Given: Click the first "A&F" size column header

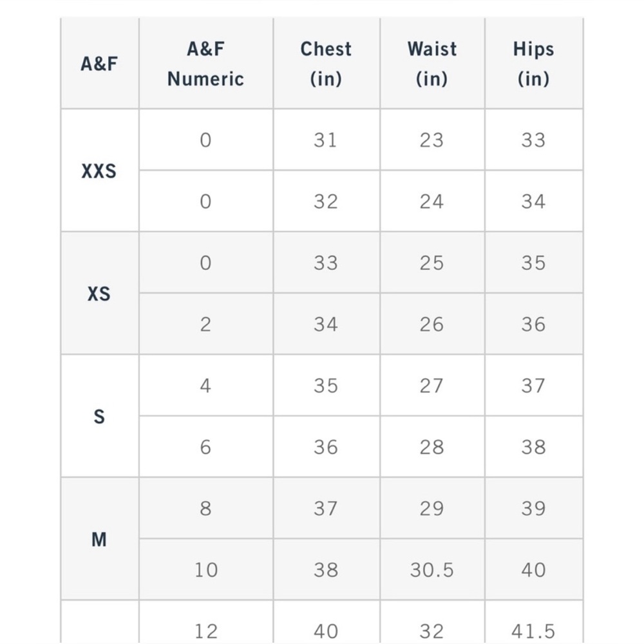Looking at the screenshot, I should (99, 64).
